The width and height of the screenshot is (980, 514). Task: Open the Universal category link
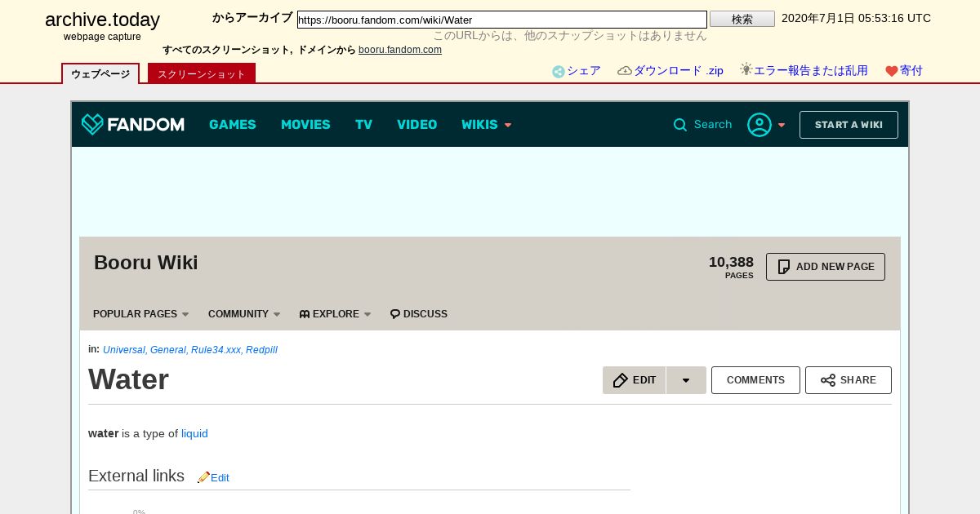tap(124, 350)
